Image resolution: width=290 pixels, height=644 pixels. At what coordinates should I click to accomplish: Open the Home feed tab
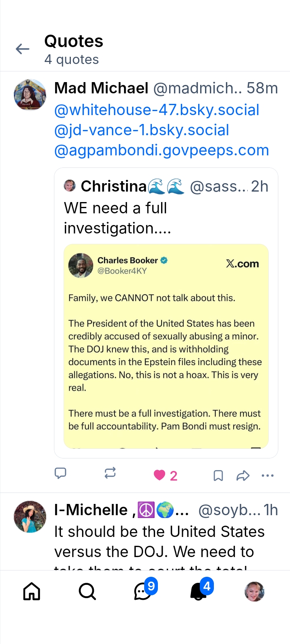(x=32, y=591)
